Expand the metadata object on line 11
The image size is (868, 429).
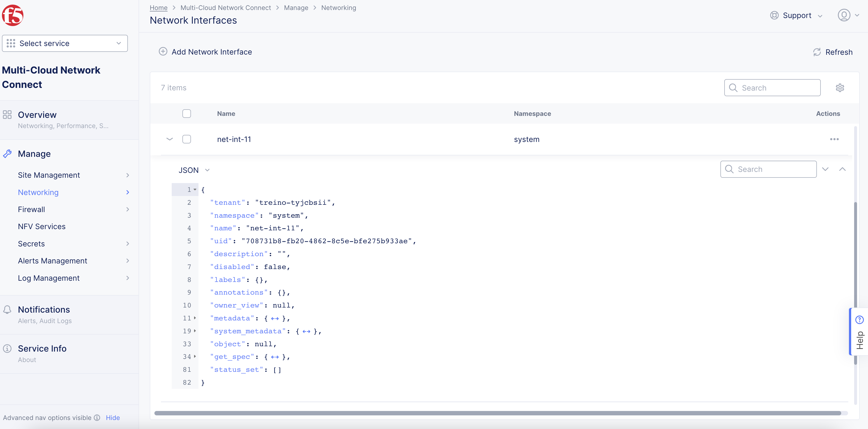(195, 318)
